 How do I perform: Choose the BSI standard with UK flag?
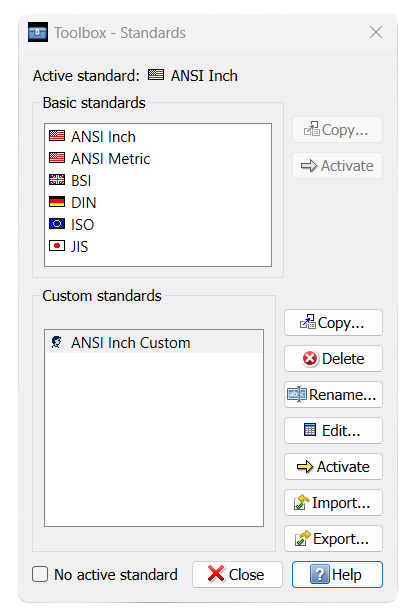[158, 181]
